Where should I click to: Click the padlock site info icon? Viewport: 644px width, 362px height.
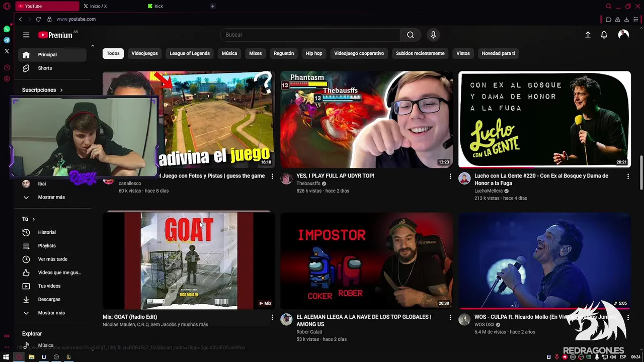click(x=49, y=19)
